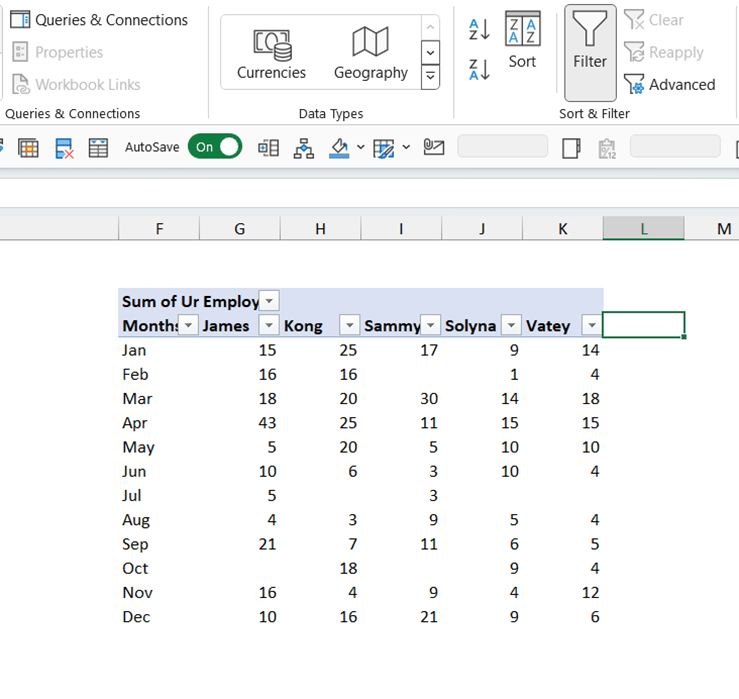Click the table delete icon in quick toolbar
The height and width of the screenshot is (699, 739).
(64, 148)
